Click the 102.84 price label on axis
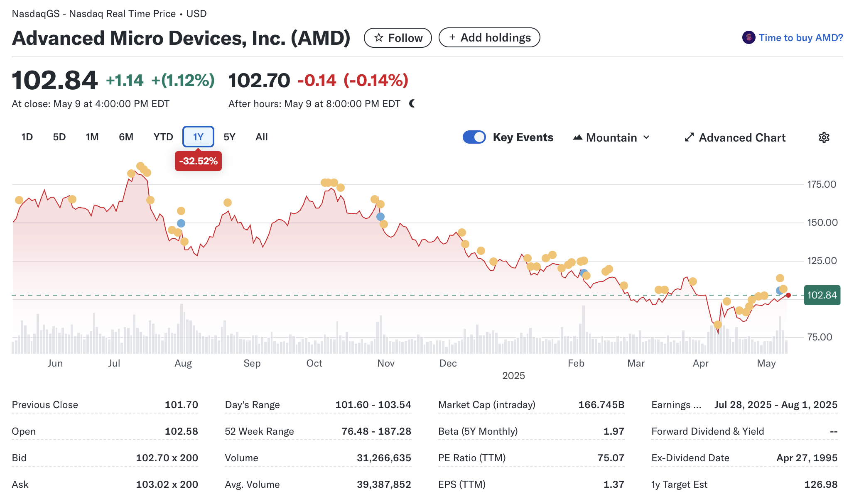 tap(822, 295)
